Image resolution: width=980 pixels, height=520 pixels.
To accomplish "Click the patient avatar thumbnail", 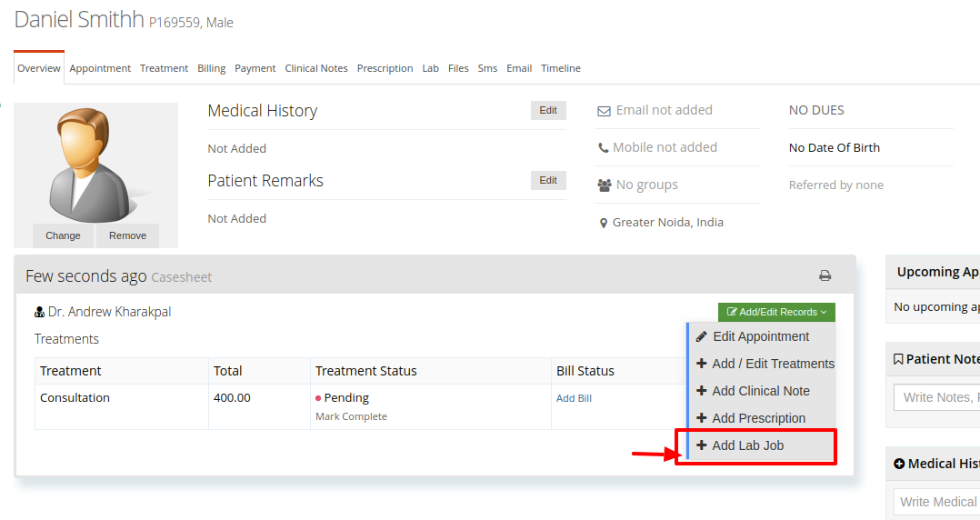I will click(x=95, y=165).
